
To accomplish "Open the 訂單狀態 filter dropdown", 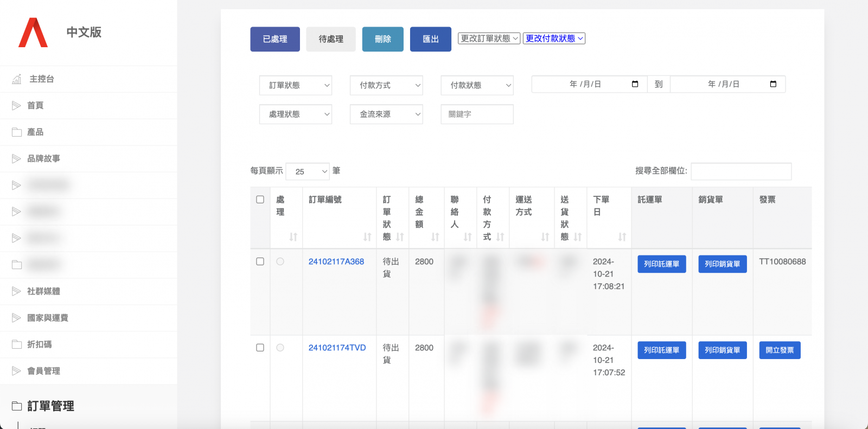I will point(296,85).
